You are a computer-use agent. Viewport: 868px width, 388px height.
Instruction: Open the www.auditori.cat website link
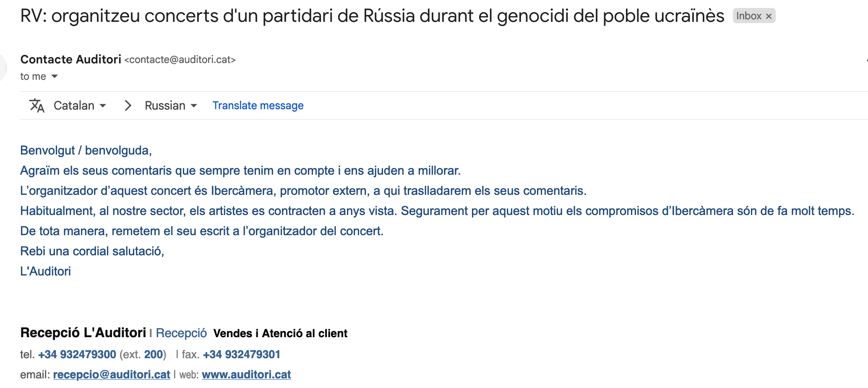pyautogui.click(x=246, y=375)
